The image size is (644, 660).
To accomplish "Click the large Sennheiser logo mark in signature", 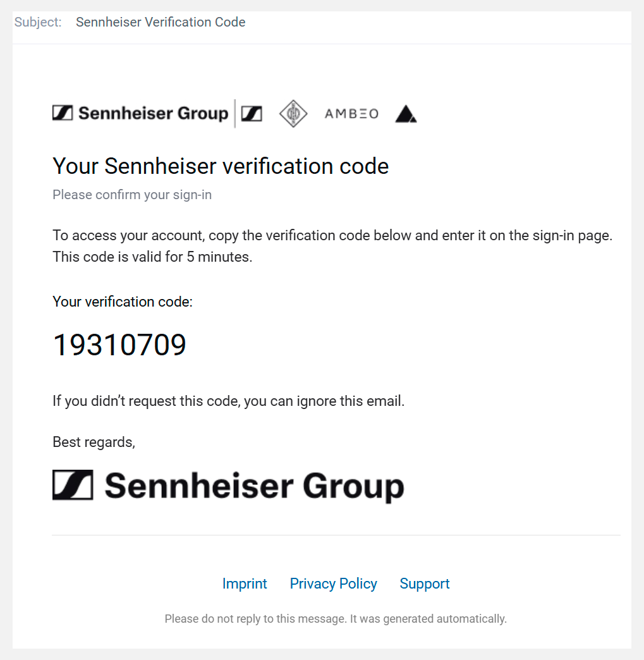I will (73, 486).
